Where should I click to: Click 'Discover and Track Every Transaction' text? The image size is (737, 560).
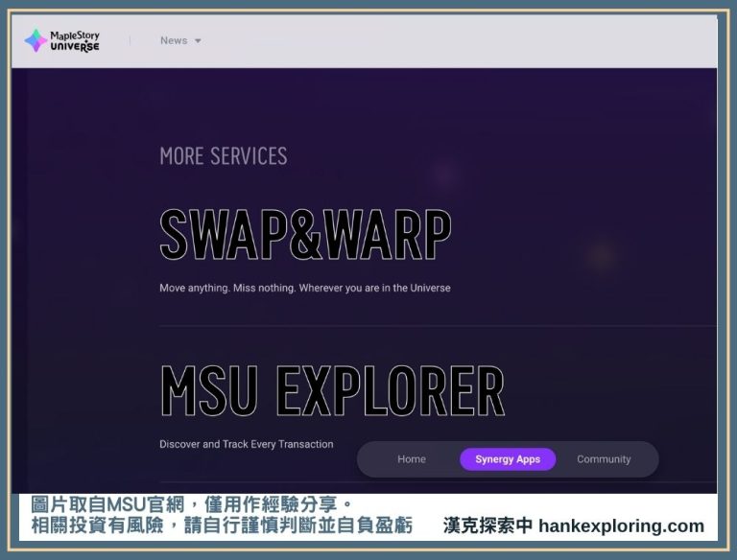246,444
